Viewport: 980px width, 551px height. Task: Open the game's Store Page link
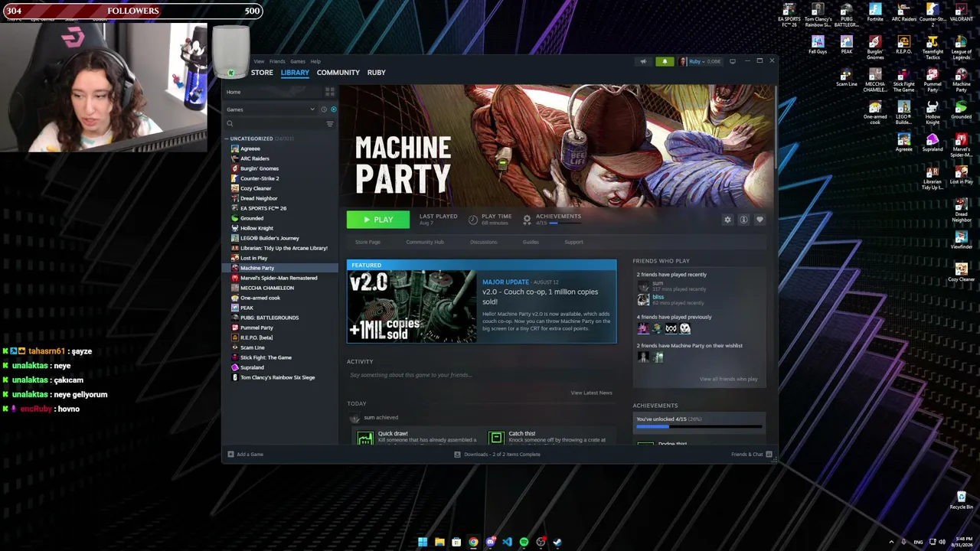point(367,242)
